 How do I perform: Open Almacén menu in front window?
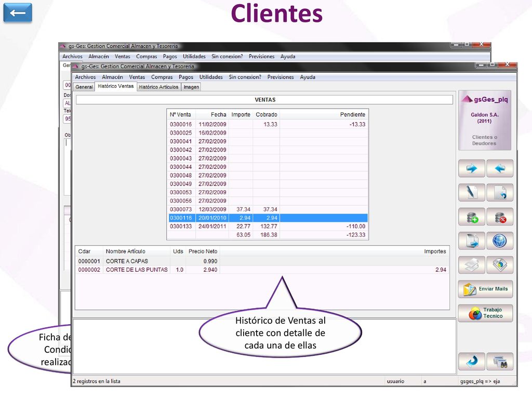tap(112, 77)
